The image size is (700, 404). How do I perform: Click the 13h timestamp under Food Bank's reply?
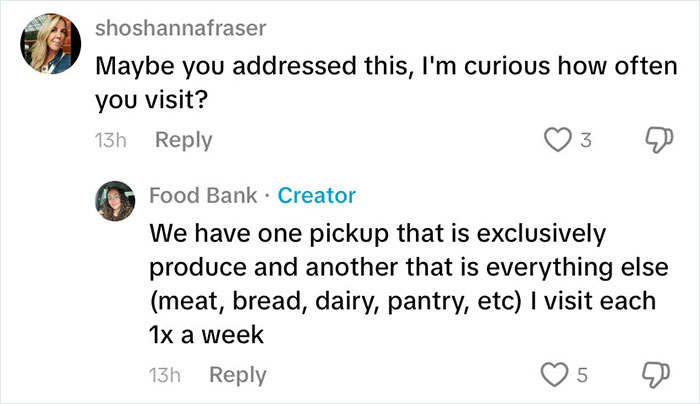pyautogui.click(x=163, y=375)
